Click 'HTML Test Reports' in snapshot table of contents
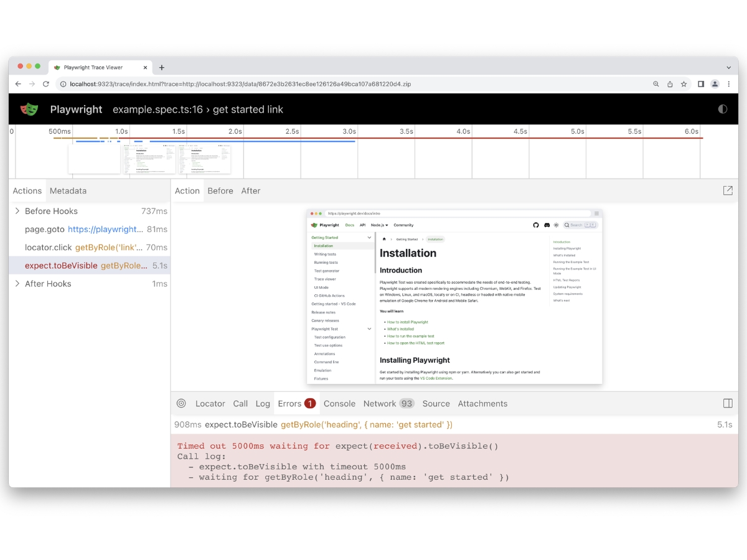The height and width of the screenshot is (560, 747). tap(566, 280)
